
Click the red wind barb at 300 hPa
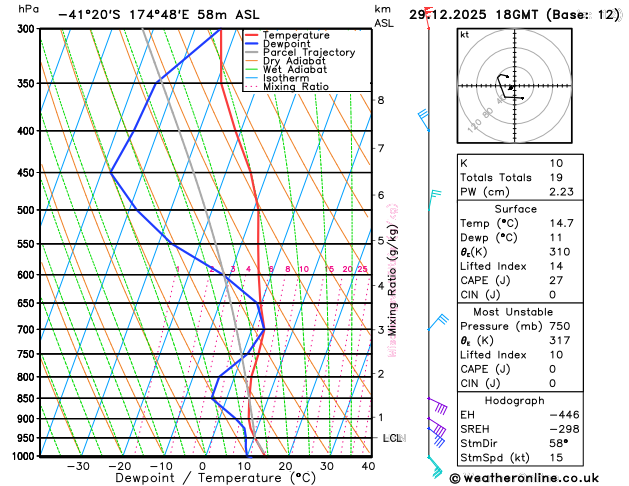tap(428, 18)
